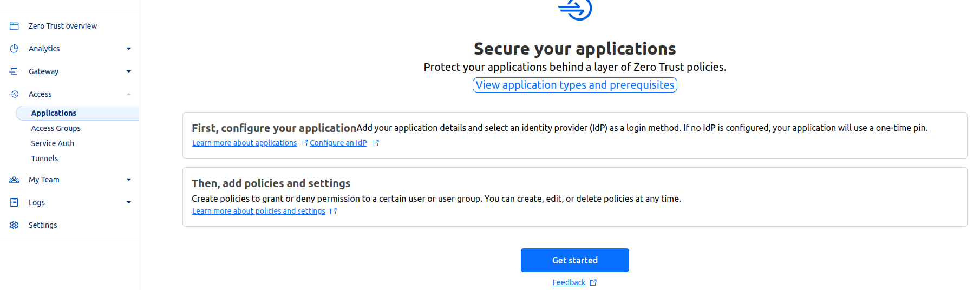This screenshot has height=290, width=980.
Task: Select Applications under Access
Action: pos(77,113)
